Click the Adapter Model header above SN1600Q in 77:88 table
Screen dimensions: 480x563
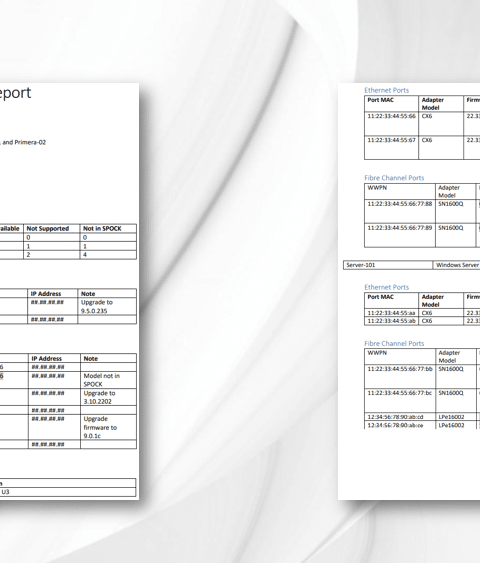click(449, 191)
